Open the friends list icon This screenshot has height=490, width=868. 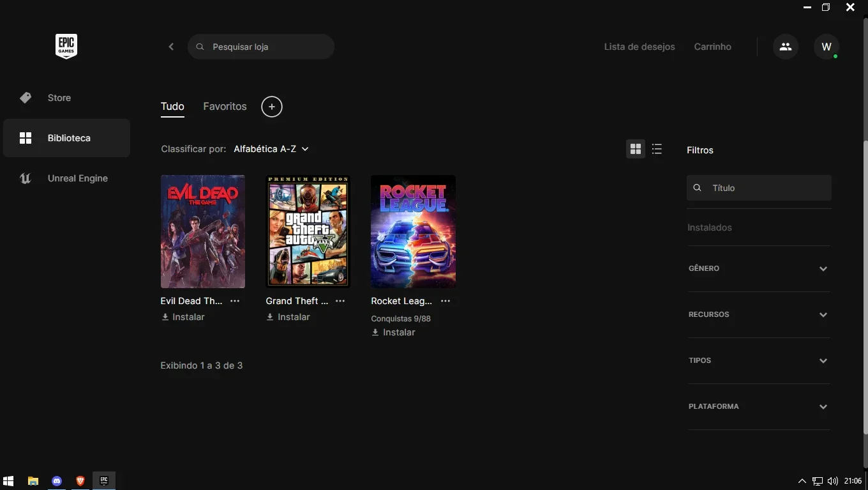point(786,47)
